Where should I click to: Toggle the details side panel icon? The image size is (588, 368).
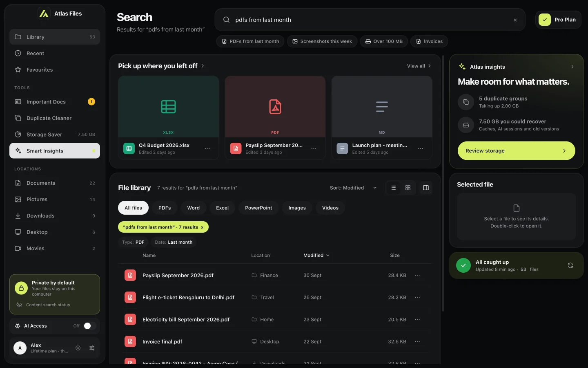tap(426, 188)
